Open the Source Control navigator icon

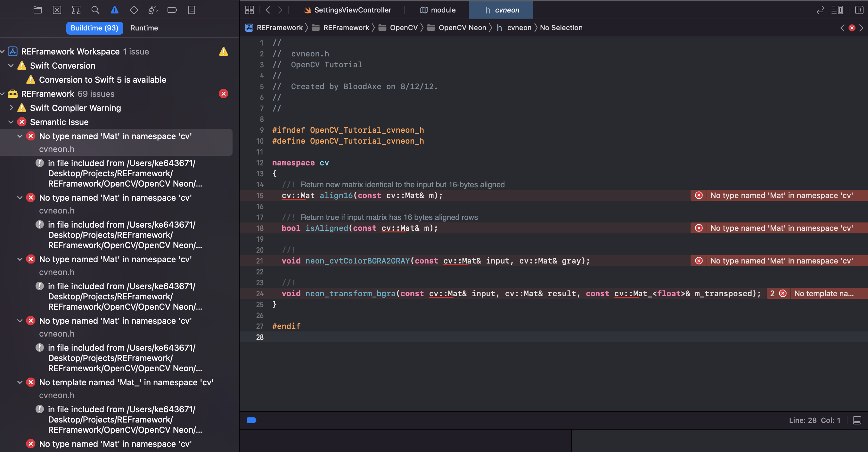(x=57, y=10)
